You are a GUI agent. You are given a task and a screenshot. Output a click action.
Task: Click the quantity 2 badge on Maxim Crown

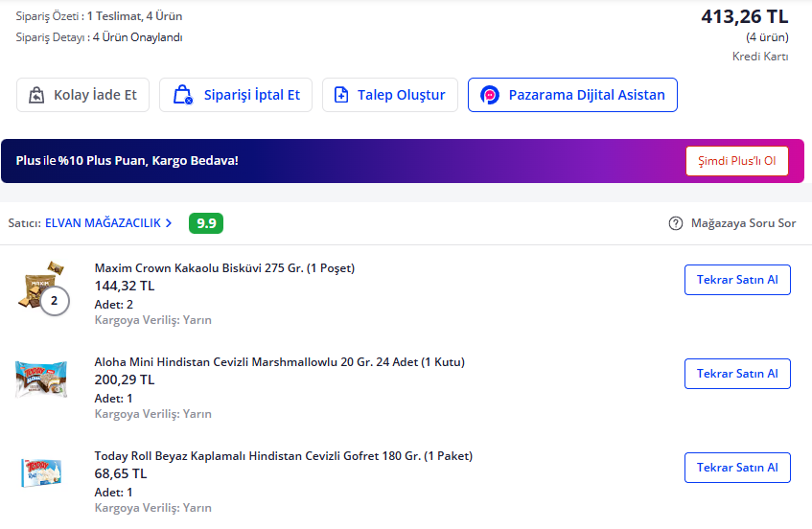pos(55,301)
